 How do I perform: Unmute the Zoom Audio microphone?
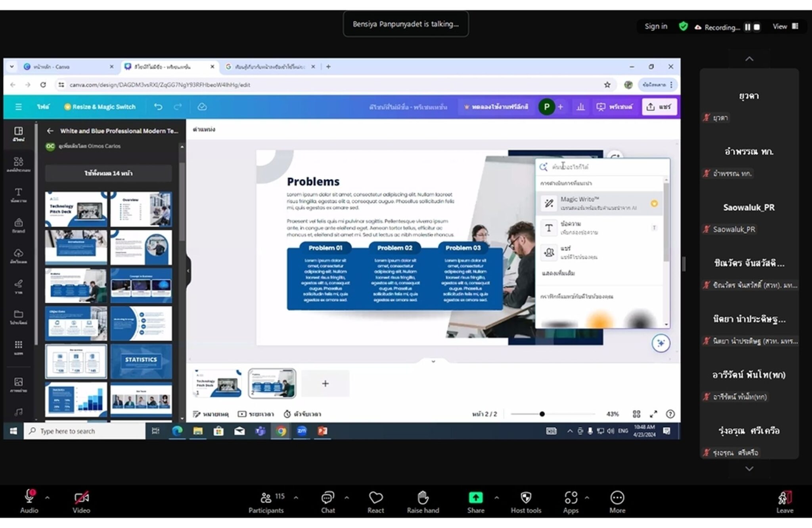29,502
